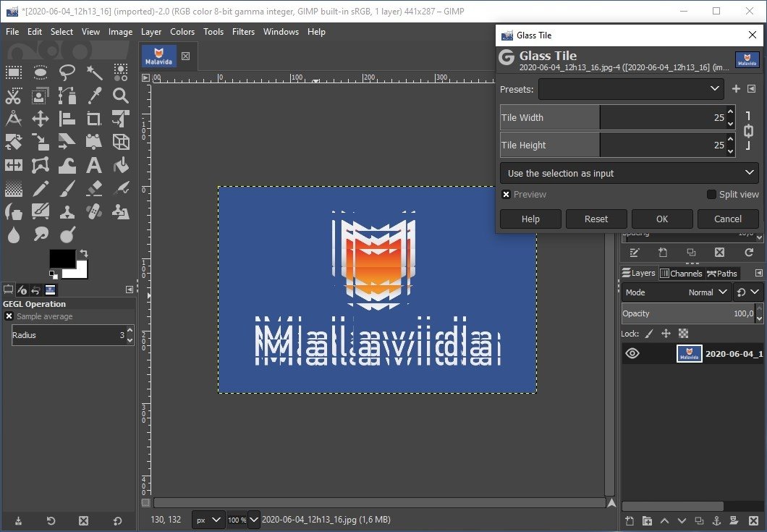This screenshot has height=532, width=767.
Task: Pick the Fuzzy Select magic wand
Action: 94,72
